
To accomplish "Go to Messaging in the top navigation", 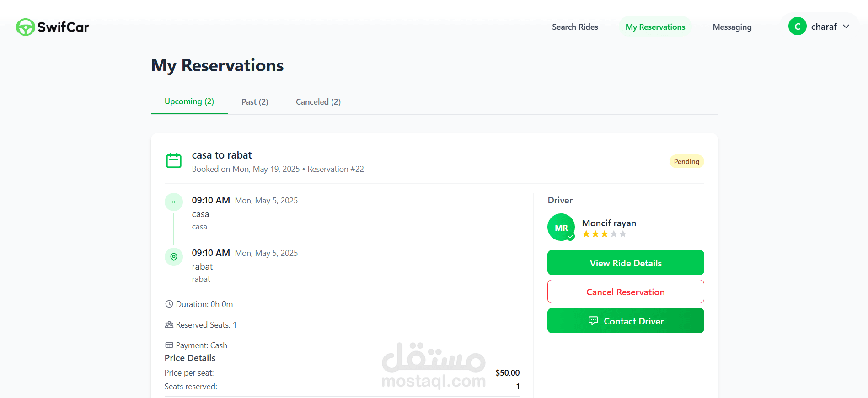I will (732, 27).
